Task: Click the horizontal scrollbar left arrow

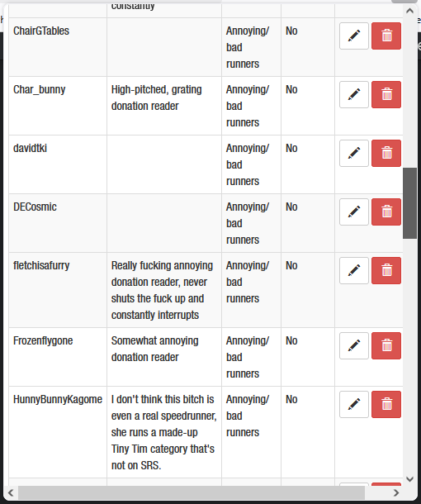Action: pyautogui.click(x=11, y=492)
